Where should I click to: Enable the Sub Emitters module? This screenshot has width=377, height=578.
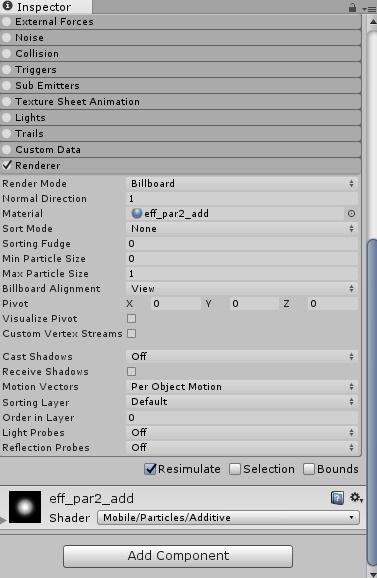[x=6, y=86]
